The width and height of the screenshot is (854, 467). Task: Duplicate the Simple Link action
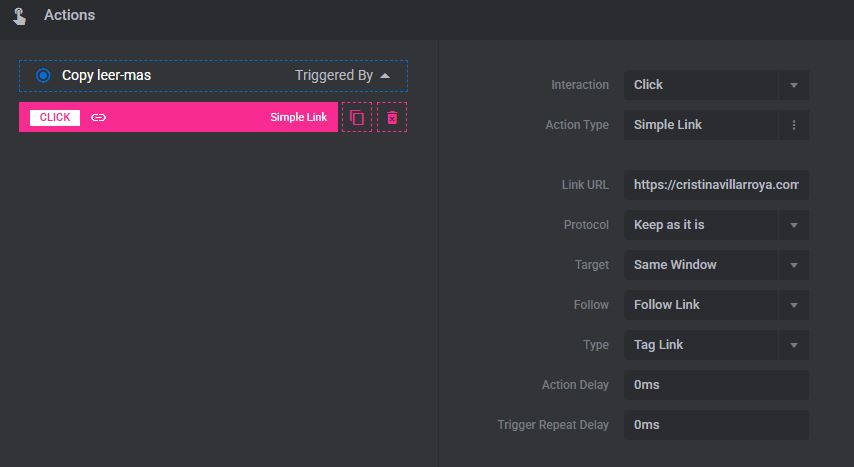[x=357, y=117]
